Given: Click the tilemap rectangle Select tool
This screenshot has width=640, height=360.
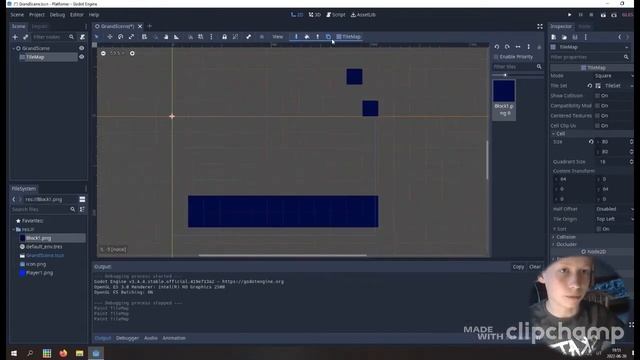Looking at the screenshot, I should click(x=328, y=37).
